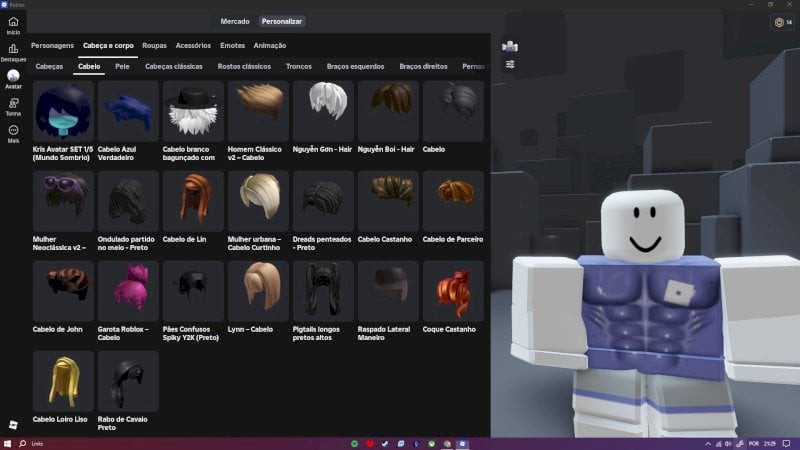Equip Mulher urbana Cabelo Curtinho thumbnail

point(258,201)
